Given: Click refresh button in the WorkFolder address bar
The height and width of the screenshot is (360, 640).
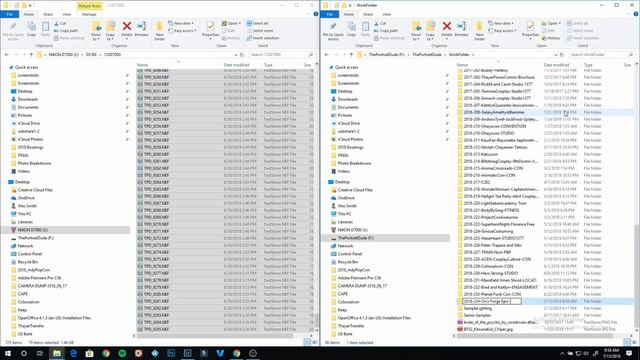Looking at the screenshot, I should (562, 54).
